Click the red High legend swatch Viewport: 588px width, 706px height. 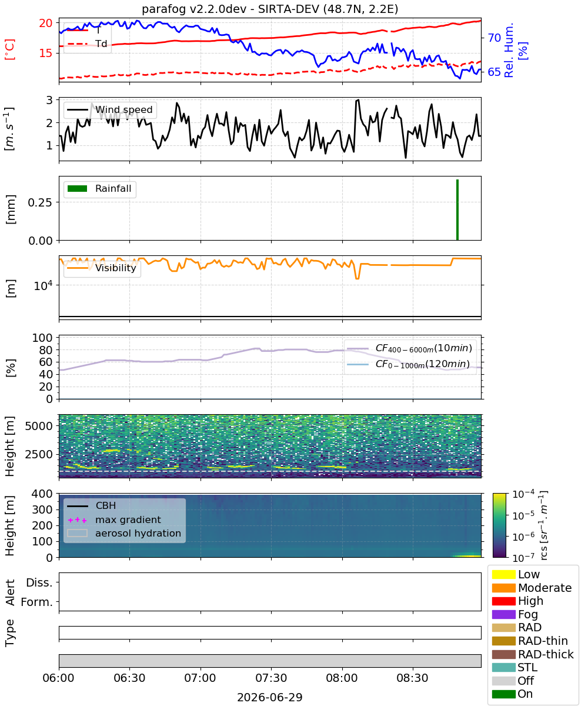click(x=503, y=601)
